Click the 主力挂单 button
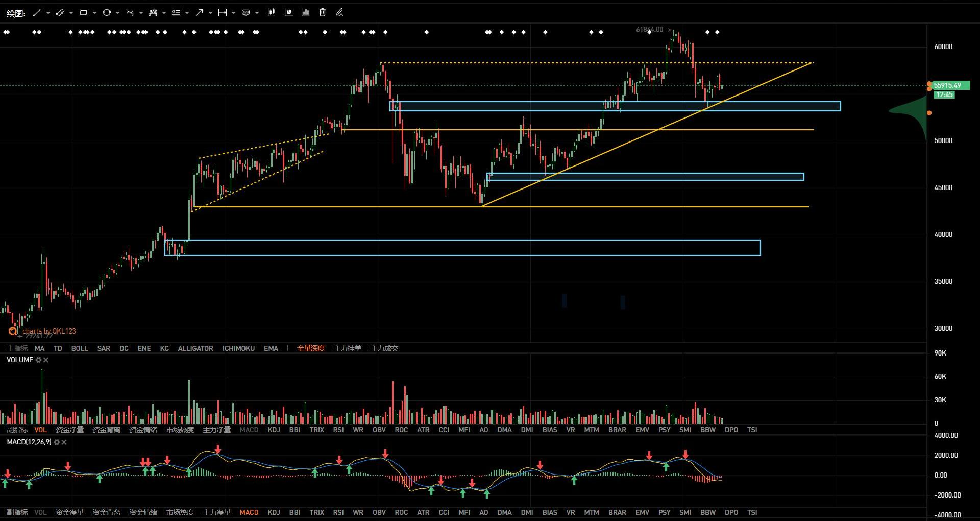 pos(347,348)
